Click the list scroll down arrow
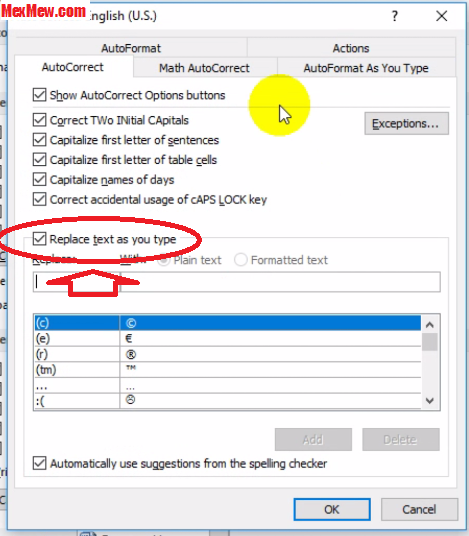The width and height of the screenshot is (469, 536). tap(430, 400)
